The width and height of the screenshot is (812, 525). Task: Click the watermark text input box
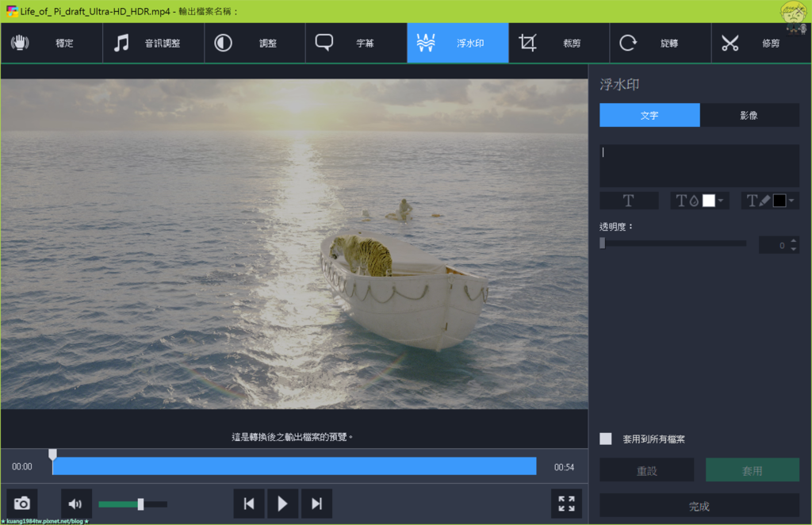(699, 166)
